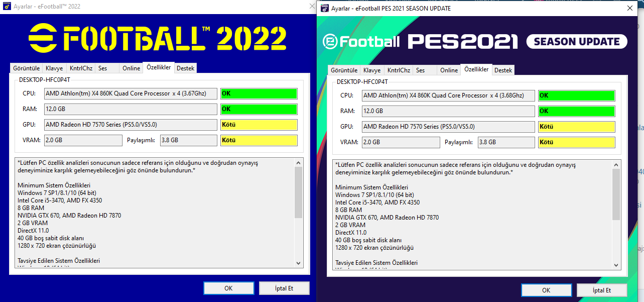Click 'Minimum Sistem Özellikleri' in eFootball 2022 window
Image resolution: width=644 pixels, height=302 pixels.
[x=54, y=185]
